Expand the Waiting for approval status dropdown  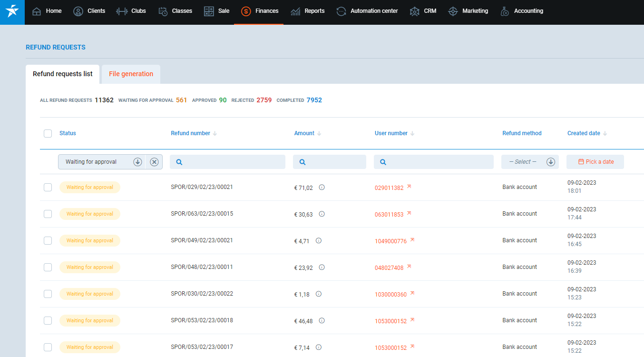click(x=137, y=162)
